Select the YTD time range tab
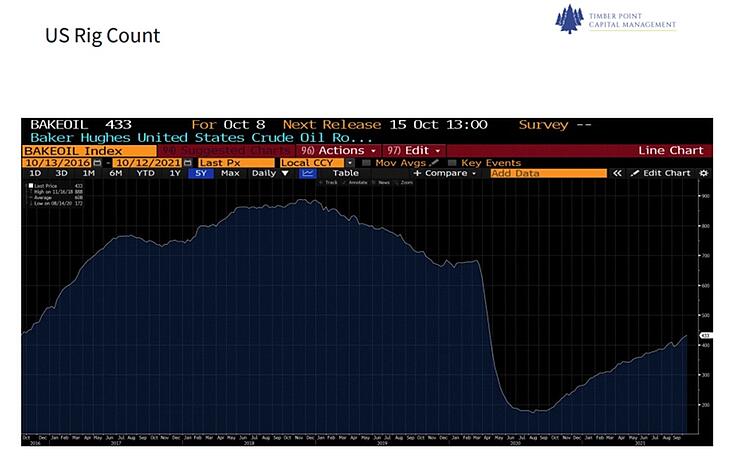Image resolution: width=737 pixels, height=475 pixels. pos(145,173)
